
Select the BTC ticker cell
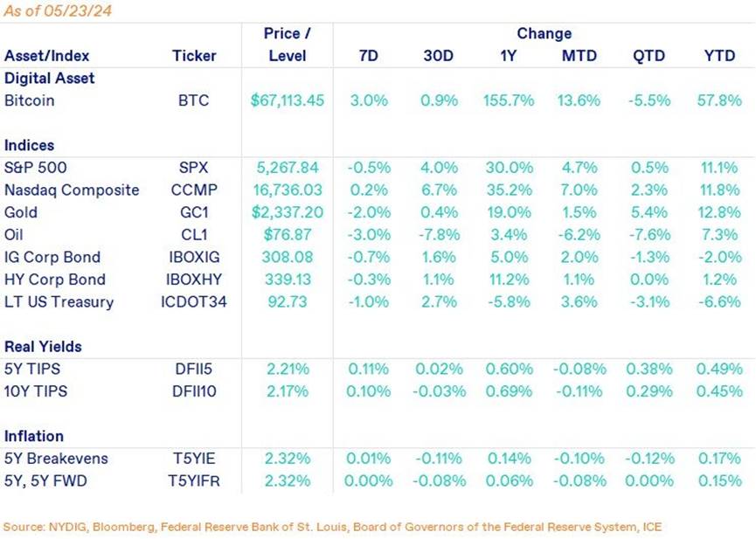[193, 100]
